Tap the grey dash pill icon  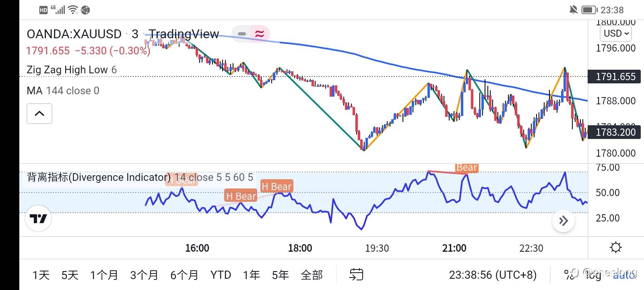242,34
